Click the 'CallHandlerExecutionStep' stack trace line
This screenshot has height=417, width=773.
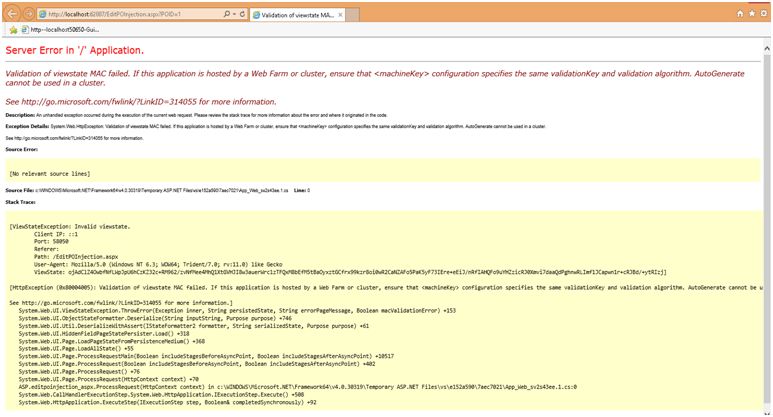pyautogui.click(x=161, y=394)
